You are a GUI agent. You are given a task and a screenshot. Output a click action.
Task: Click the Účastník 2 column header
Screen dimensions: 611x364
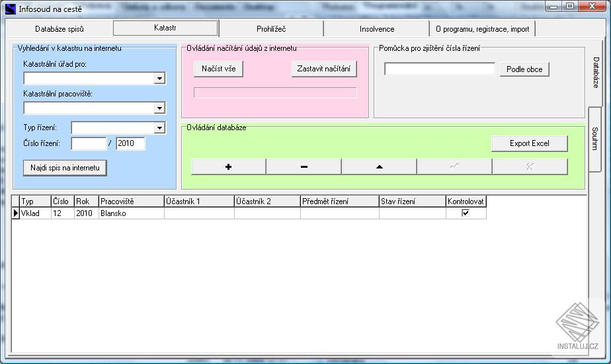[267, 201]
